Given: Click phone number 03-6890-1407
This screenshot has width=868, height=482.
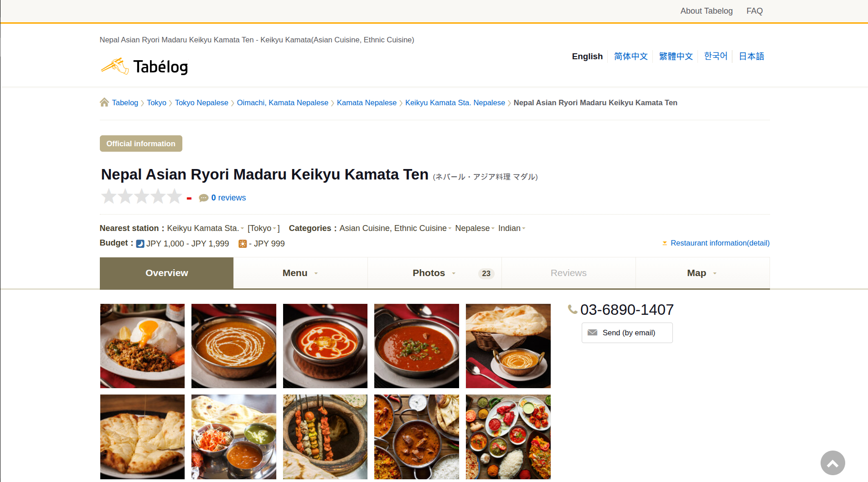Looking at the screenshot, I should (627, 310).
